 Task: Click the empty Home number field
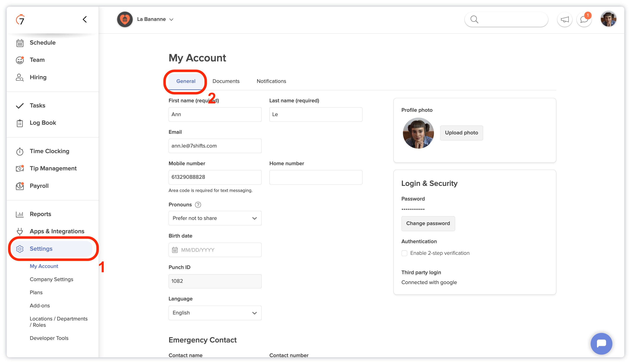pyautogui.click(x=316, y=177)
